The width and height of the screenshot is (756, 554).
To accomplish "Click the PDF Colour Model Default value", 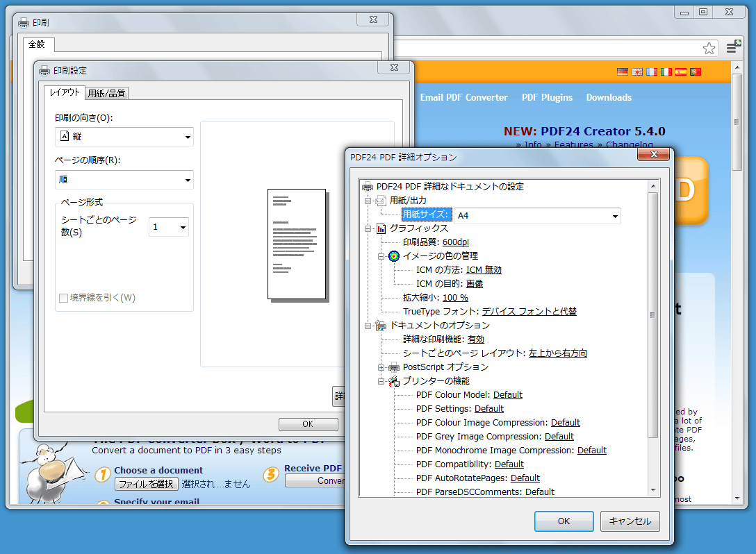I will (508, 395).
